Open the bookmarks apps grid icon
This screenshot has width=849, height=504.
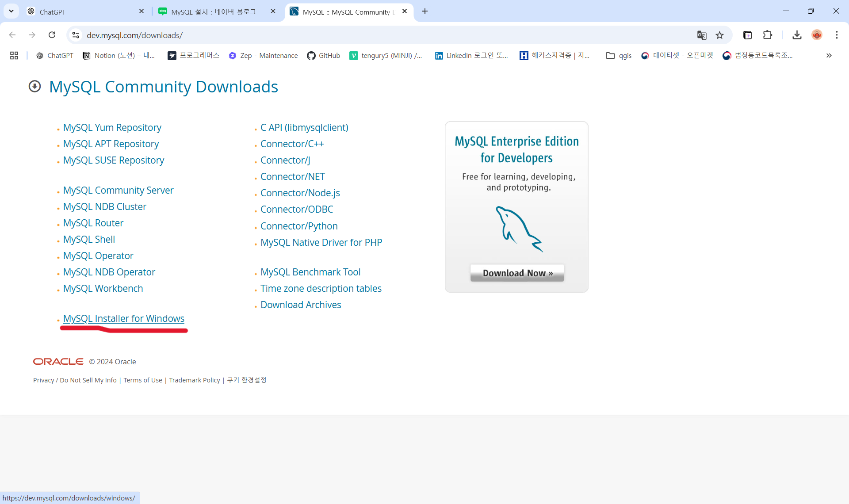tap(14, 55)
